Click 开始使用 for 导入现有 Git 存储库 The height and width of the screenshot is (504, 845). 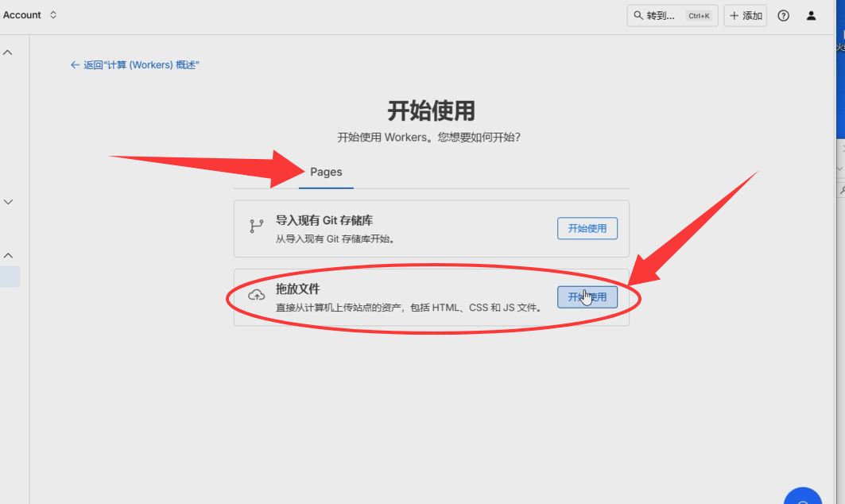click(x=587, y=228)
